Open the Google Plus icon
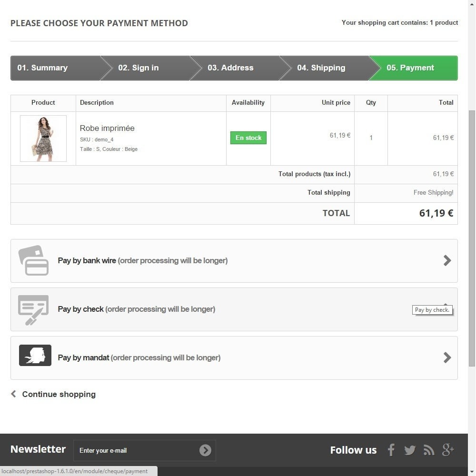 click(x=448, y=450)
